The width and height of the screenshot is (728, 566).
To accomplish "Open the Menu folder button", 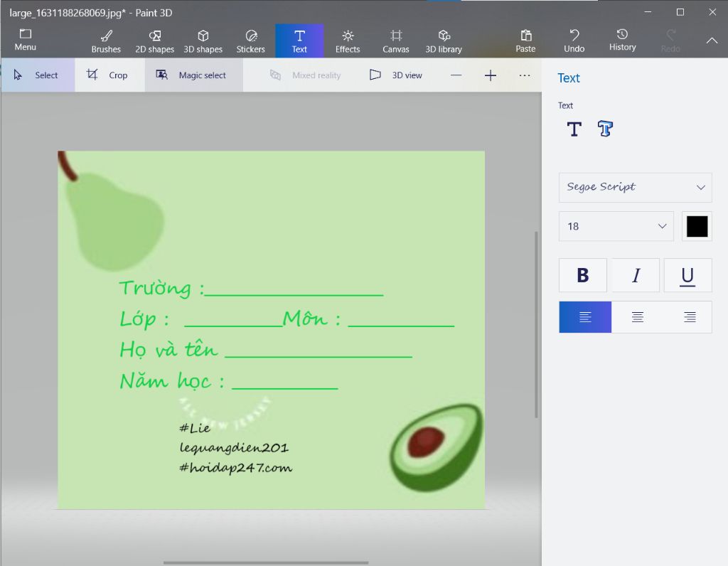I will point(25,41).
